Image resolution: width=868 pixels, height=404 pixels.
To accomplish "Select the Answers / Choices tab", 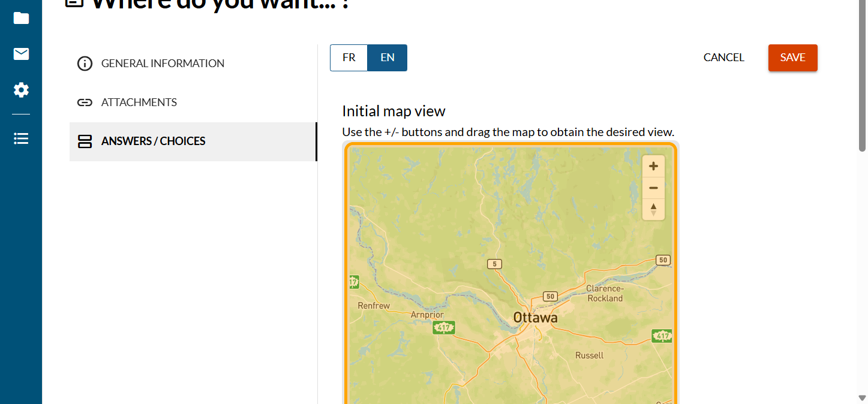I will tap(153, 141).
